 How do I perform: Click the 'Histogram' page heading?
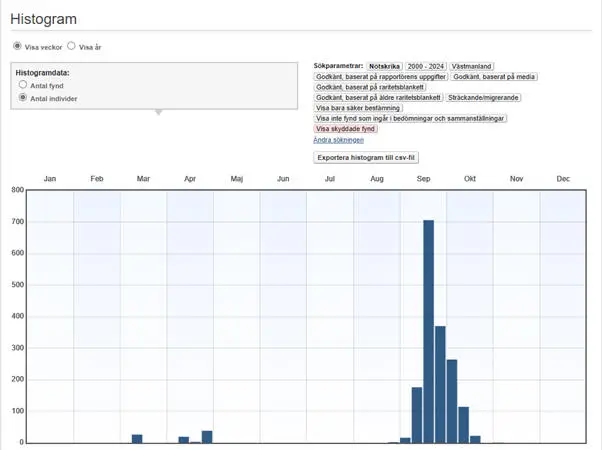pyautogui.click(x=43, y=19)
